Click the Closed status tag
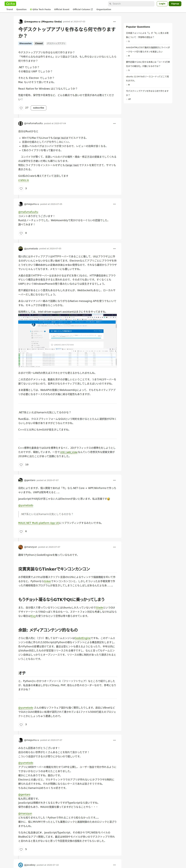This screenshot has width=186, height=868. tap(39, 43)
